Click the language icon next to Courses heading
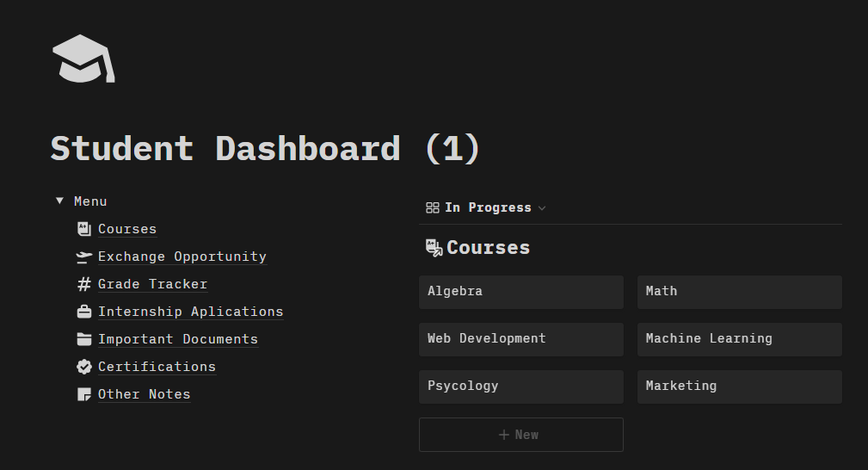 [x=434, y=248]
